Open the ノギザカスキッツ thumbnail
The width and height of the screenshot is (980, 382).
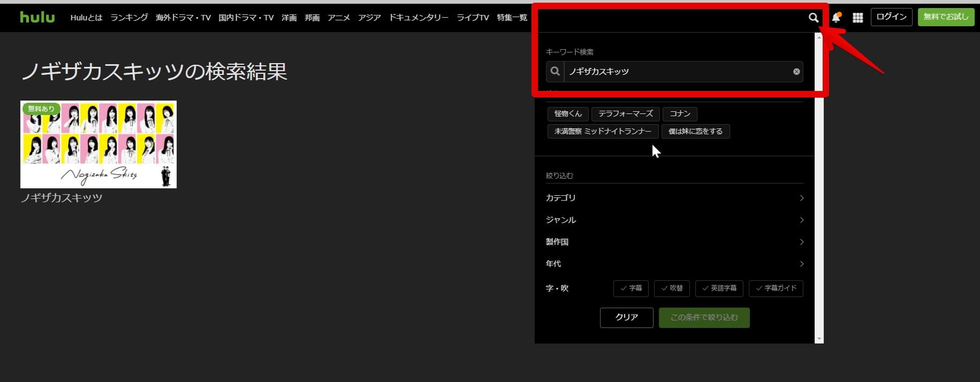(98, 144)
